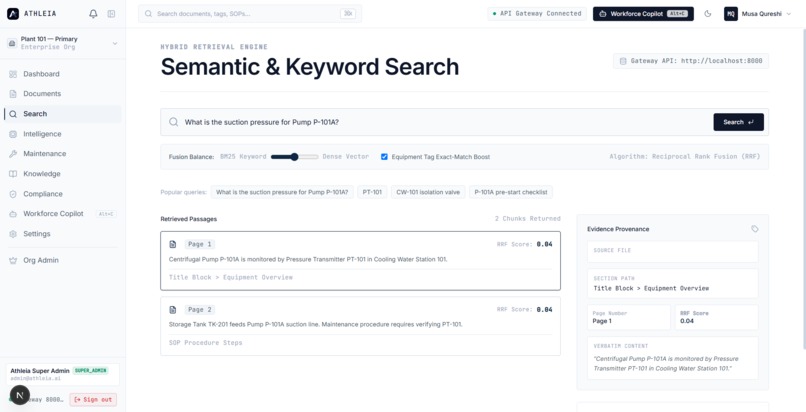Click the Page 1 document icon
This screenshot has width=806, height=412.
click(x=173, y=244)
